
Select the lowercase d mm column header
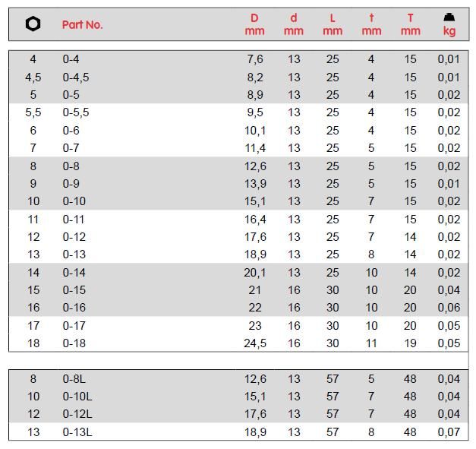click(x=294, y=24)
